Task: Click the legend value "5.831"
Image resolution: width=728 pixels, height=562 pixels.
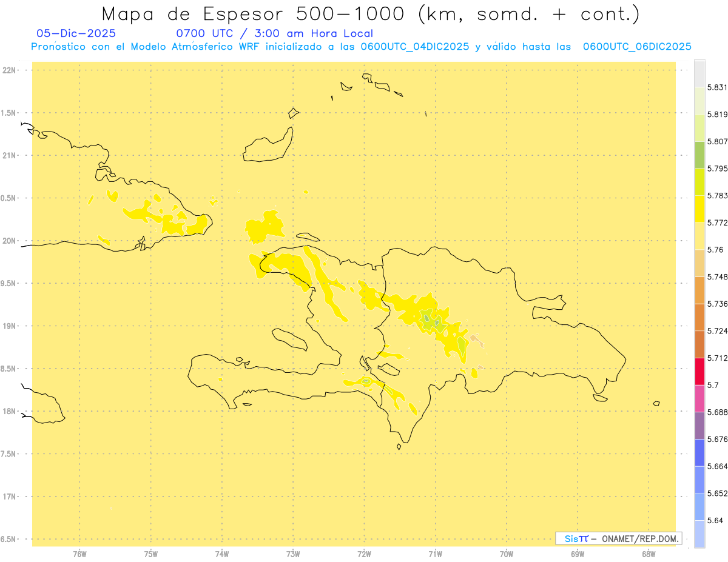Action: 718,87
